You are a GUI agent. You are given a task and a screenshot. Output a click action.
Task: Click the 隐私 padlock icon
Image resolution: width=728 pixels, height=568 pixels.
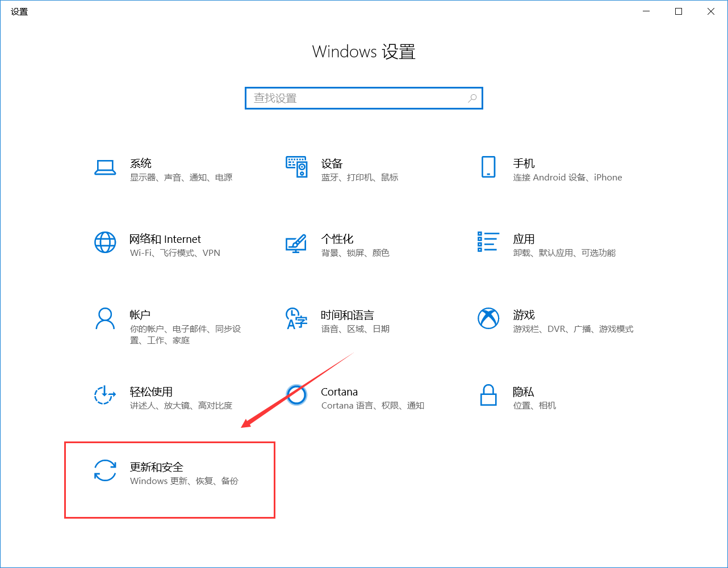click(x=488, y=395)
